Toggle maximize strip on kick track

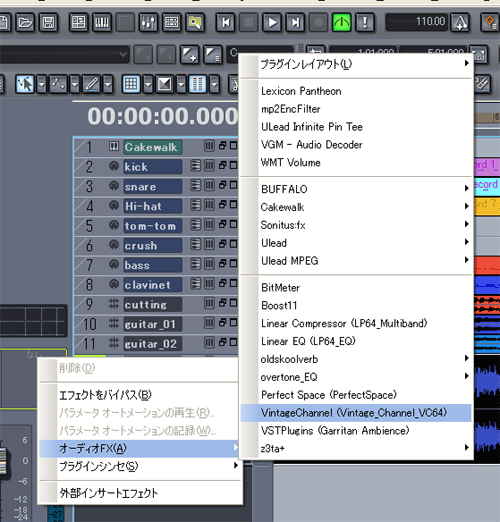(234, 165)
